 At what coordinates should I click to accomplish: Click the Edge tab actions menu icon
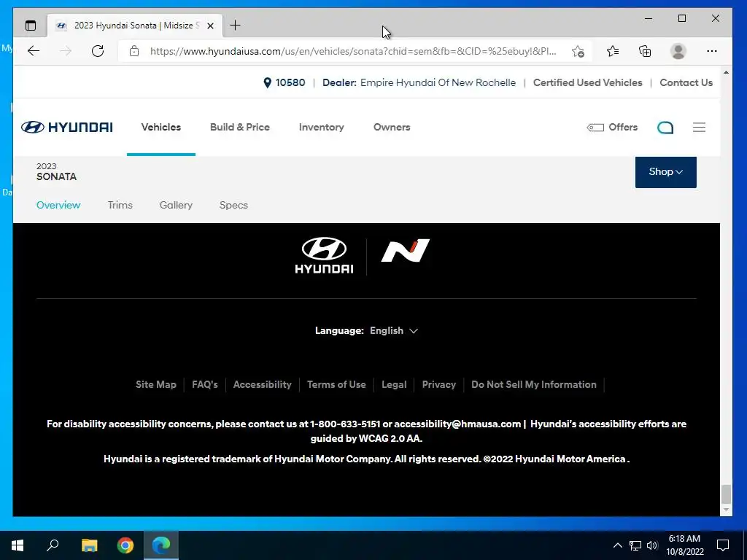pos(31,26)
